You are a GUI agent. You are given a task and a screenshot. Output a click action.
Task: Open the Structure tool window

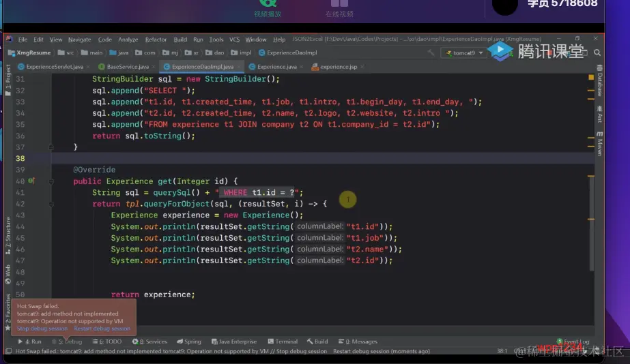pos(8,236)
